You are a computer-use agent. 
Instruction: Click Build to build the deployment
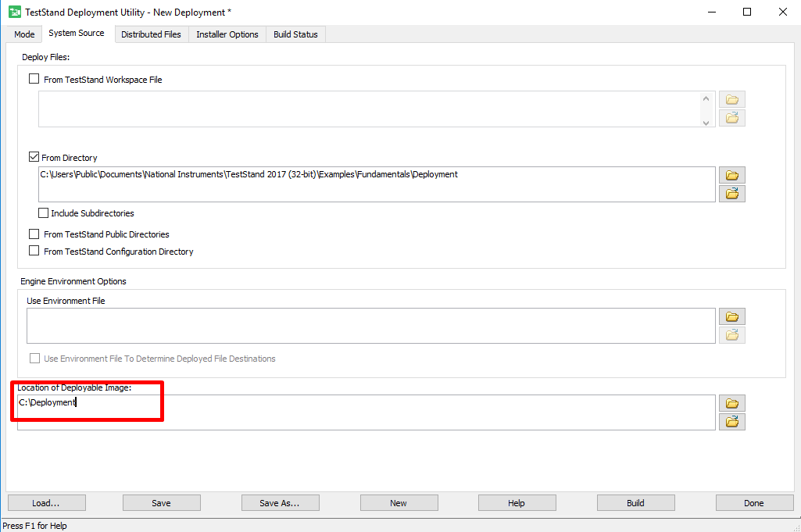pyautogui.click(x=635, y=503)
